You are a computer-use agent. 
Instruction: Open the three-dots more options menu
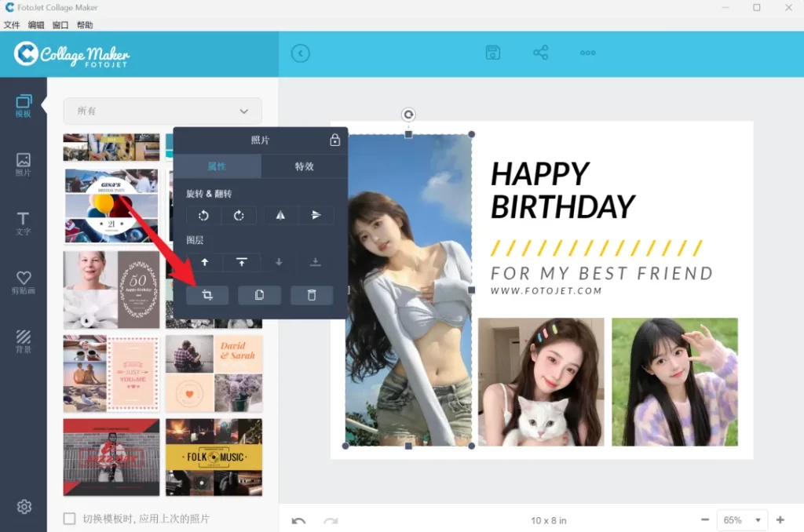coord(588,53)
